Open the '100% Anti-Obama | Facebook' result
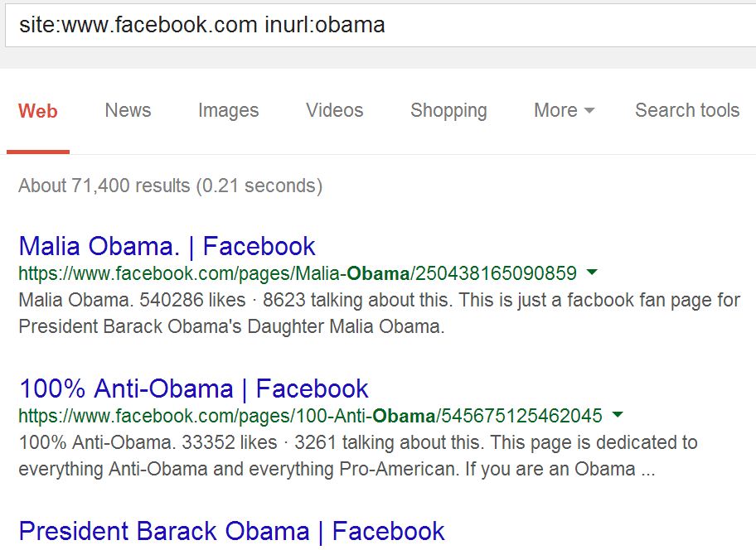 coord(193,388)
